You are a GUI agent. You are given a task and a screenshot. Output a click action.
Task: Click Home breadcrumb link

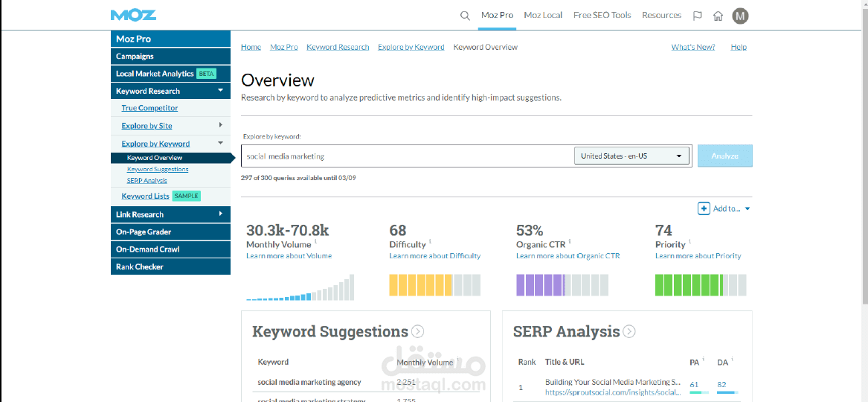(251, 47)
